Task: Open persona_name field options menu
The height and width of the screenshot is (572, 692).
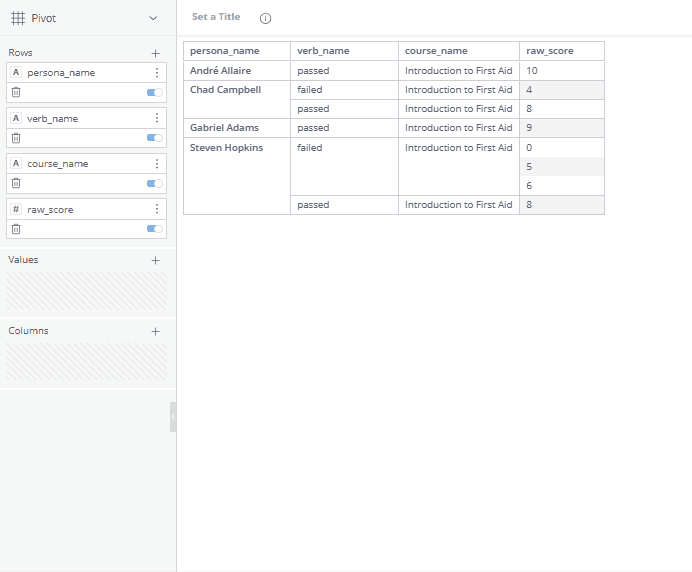Action: tap(157, 73)
